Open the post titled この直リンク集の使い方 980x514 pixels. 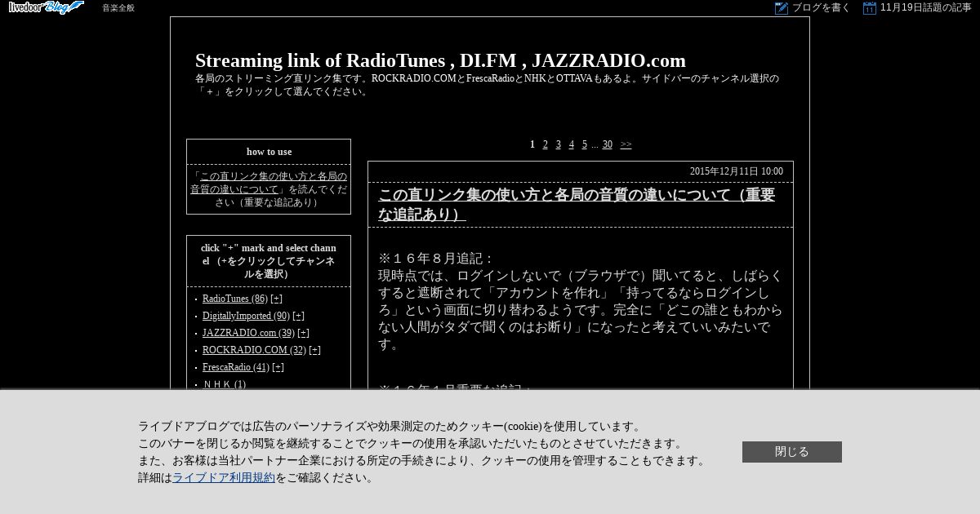pos(577,205)
